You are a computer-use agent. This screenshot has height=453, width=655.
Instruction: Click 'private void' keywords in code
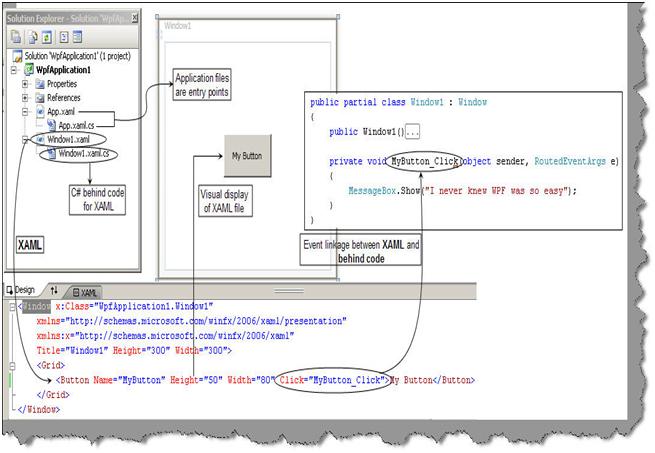[358, 162]
